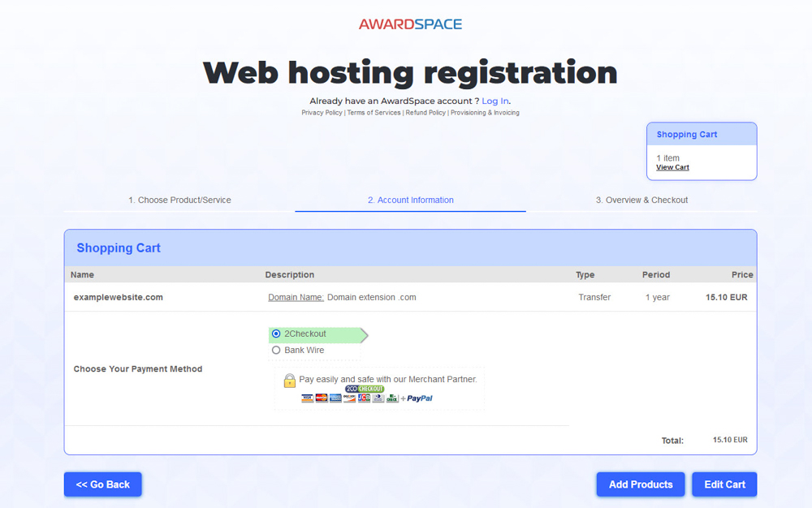The width and height of the screenshot is (812, 508).
Task: Click the PayPal logo
Action: [419, 398]
